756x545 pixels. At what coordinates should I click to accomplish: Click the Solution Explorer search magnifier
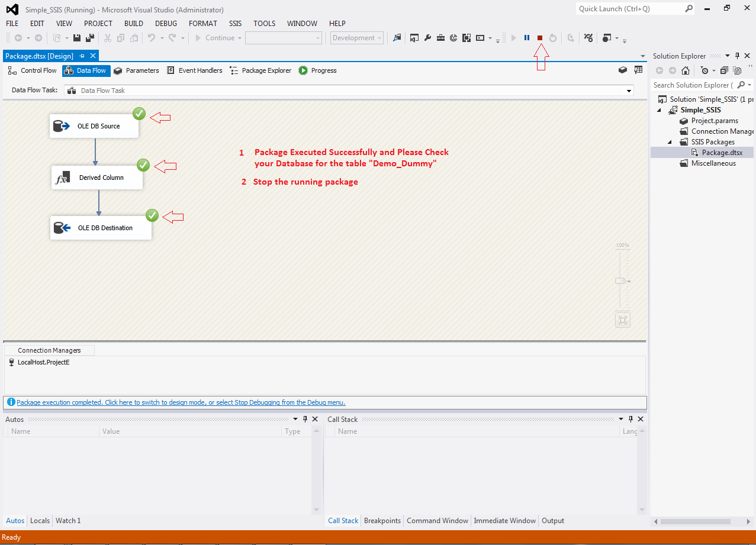click(x=741, y=85)
